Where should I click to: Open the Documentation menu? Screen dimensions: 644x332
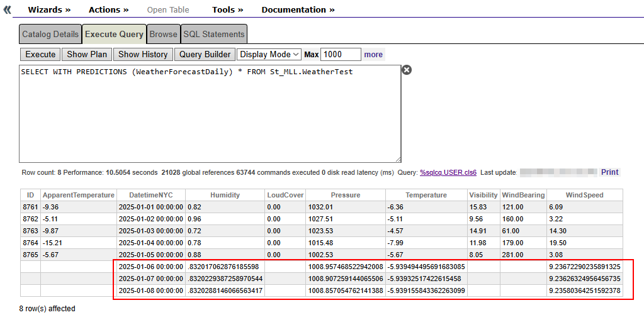coord(298,9)
